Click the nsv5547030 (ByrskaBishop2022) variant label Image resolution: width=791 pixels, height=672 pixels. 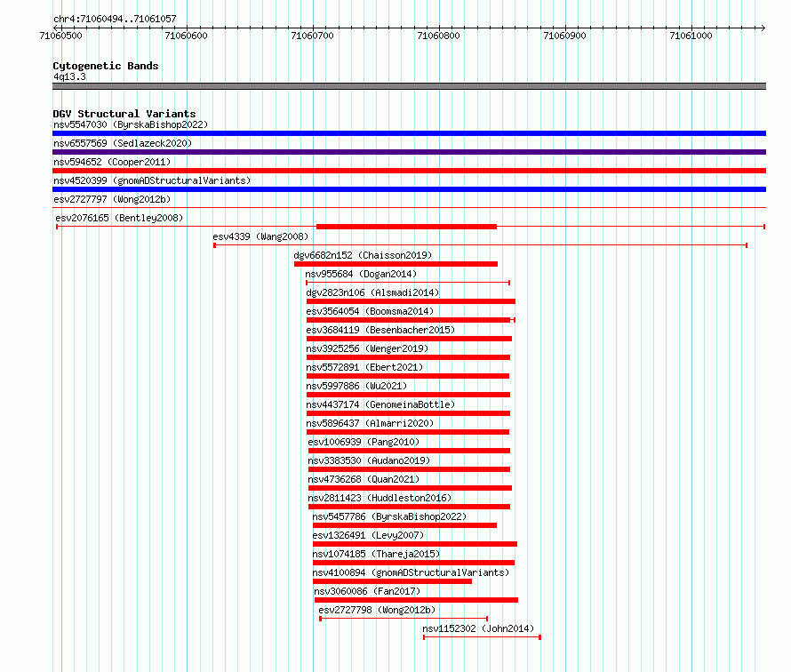click(131, 124)
